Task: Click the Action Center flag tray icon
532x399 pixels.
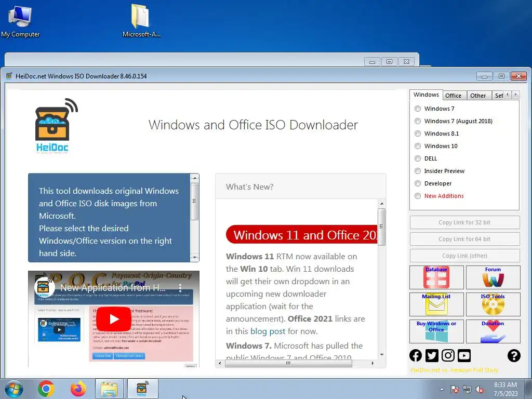Action: pyautogui.click(x=455, y=390)
